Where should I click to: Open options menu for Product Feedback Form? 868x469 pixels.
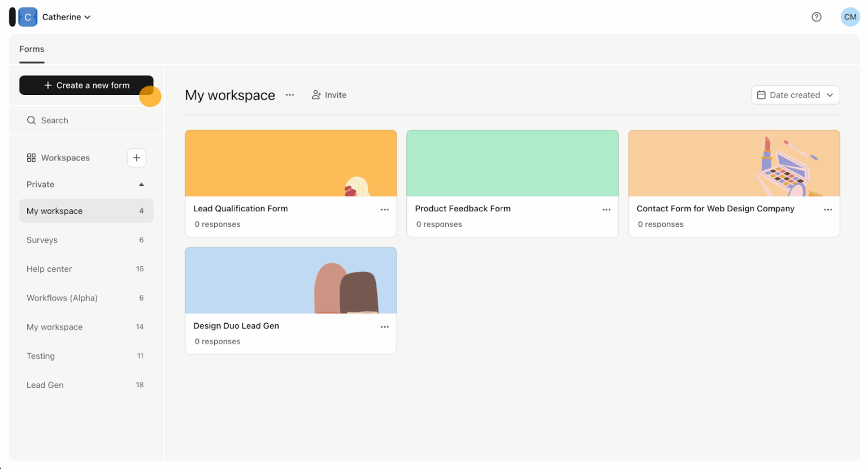point(606,209)
